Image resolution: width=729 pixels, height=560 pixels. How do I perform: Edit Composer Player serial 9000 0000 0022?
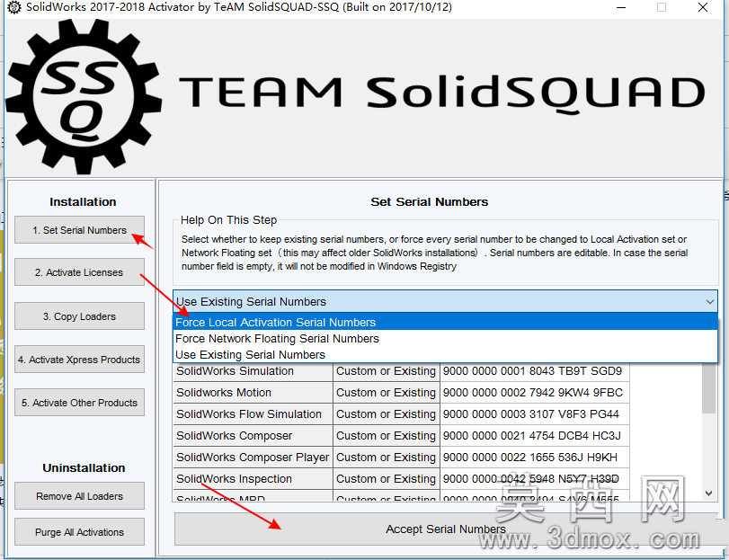[535, 457]
